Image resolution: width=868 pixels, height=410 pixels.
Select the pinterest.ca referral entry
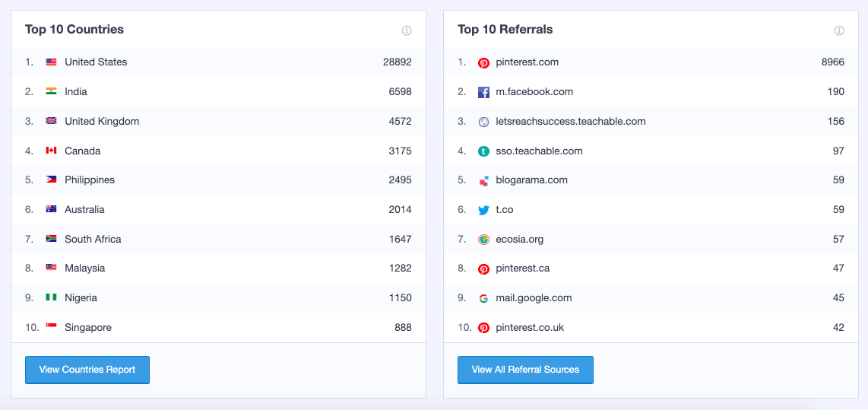tap(522, 269)
